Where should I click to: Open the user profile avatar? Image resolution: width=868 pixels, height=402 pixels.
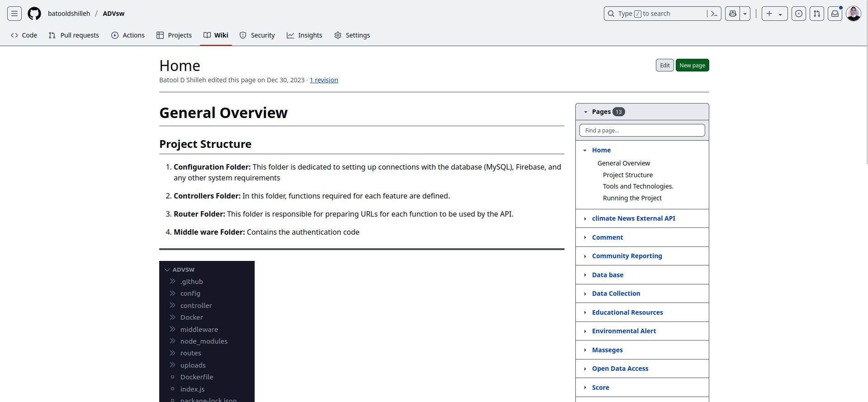(x=854, y=14)
